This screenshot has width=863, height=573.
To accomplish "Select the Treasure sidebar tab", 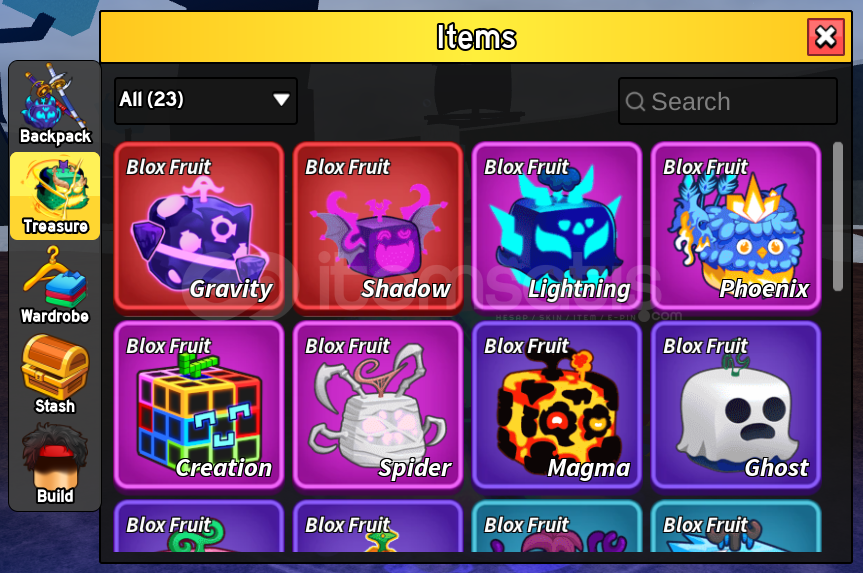I will coord(55,196).
